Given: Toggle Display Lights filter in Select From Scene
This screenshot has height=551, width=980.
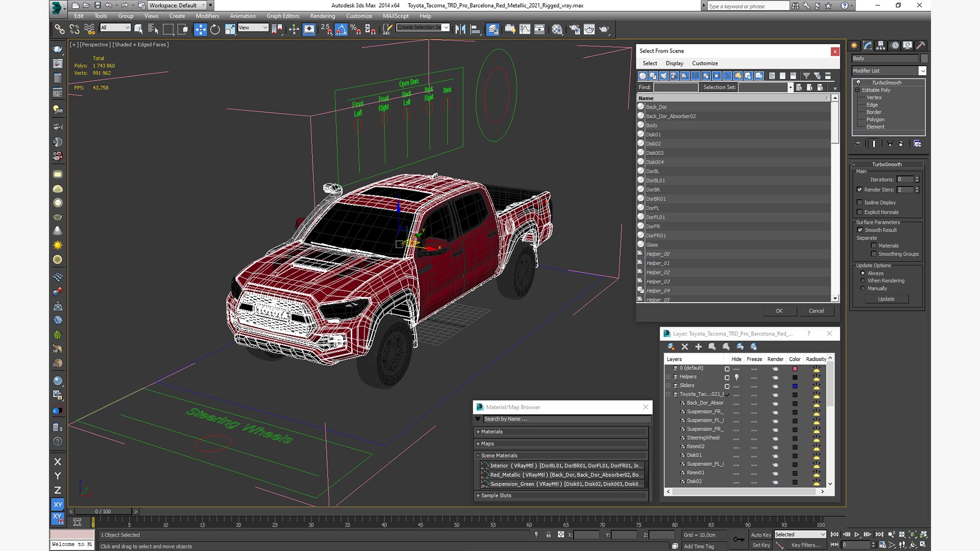Looking at the screenshot, I should click(x=664, y=76).
